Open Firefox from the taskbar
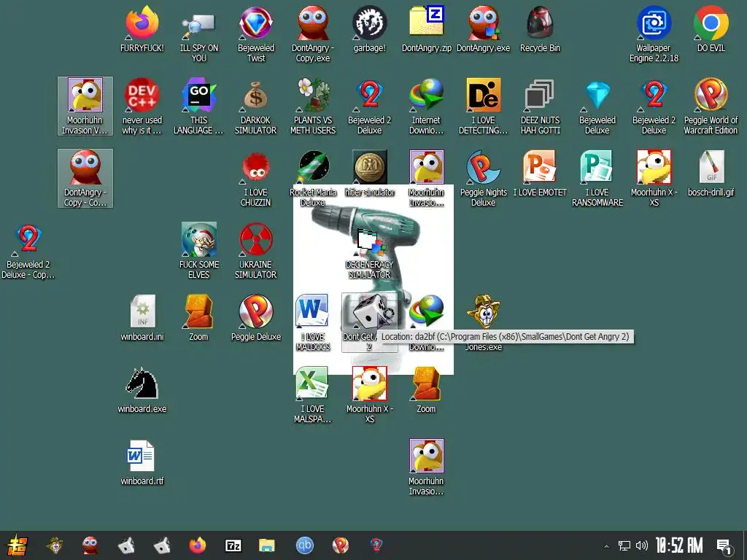This screenshot has height=560, width=747. [197, 545]
